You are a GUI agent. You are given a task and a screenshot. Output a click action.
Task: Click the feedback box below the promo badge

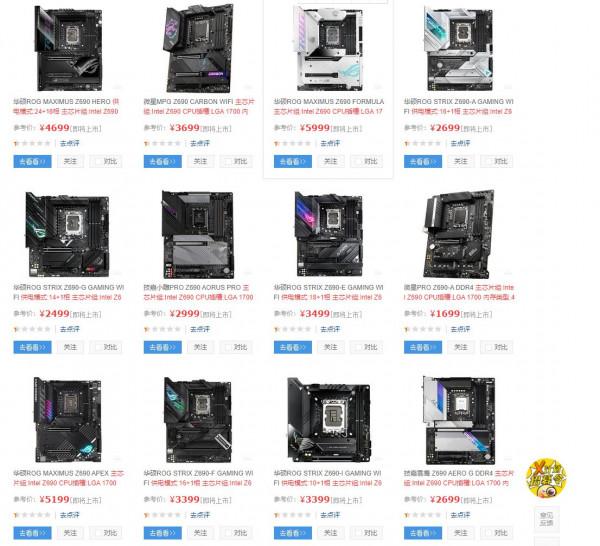[546, 519]
